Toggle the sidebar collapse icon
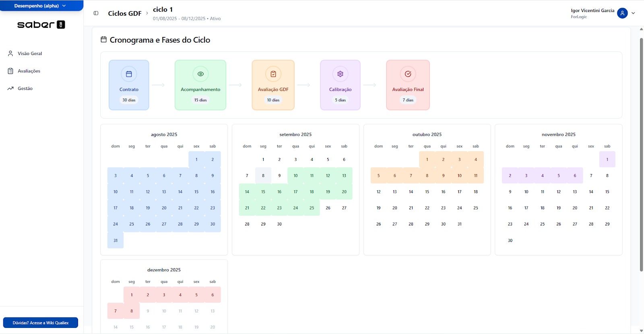Screen dimensions: 644x334 (96, 13)
